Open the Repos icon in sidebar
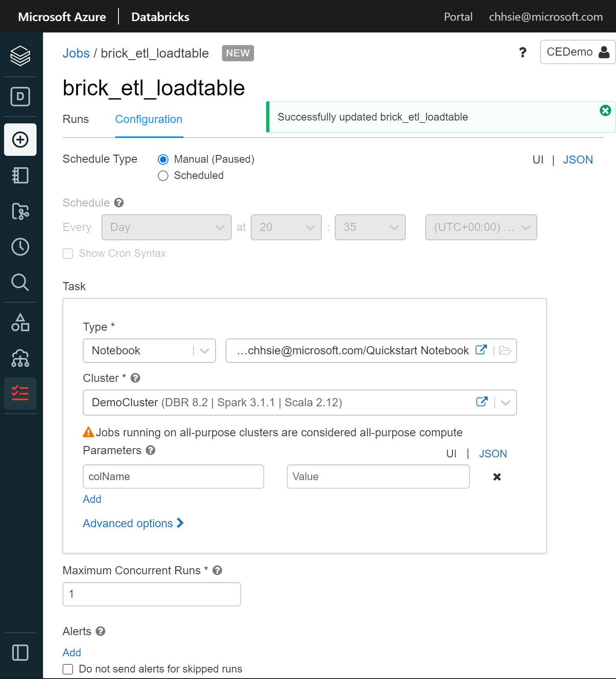The width and height of the screenshot is (616, 679). [20, 211]
